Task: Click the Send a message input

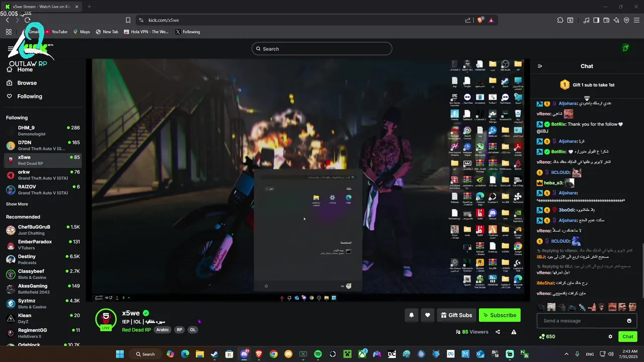Action: pyautogui.click(x=581, y=321)
